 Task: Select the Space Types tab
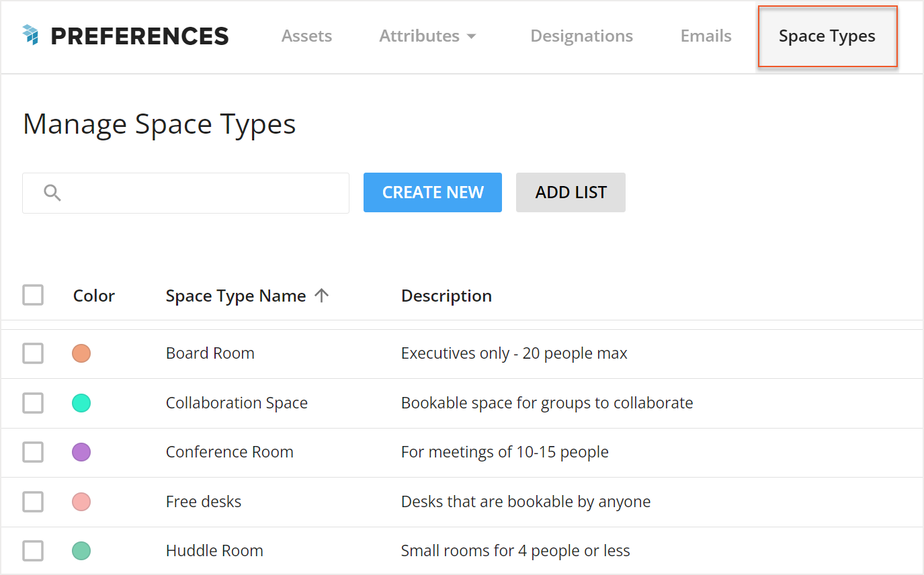(827, 36)
